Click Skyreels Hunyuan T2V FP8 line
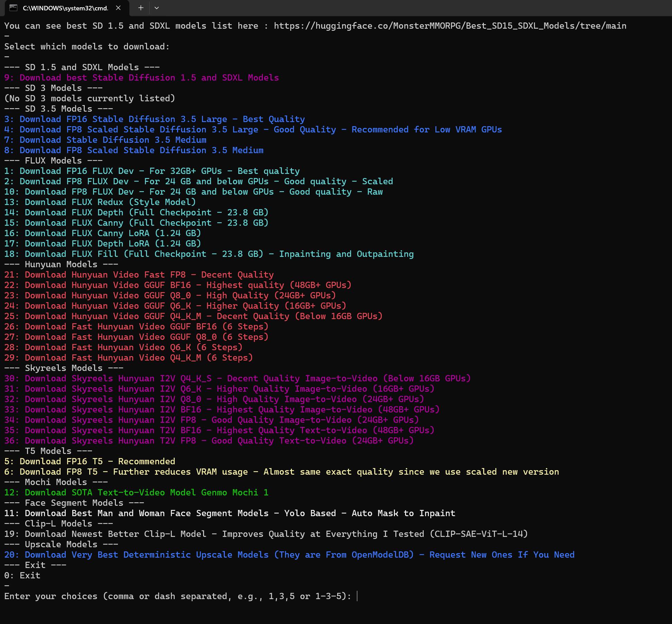This screenshot has width=672, height=624. pos(209,441)
